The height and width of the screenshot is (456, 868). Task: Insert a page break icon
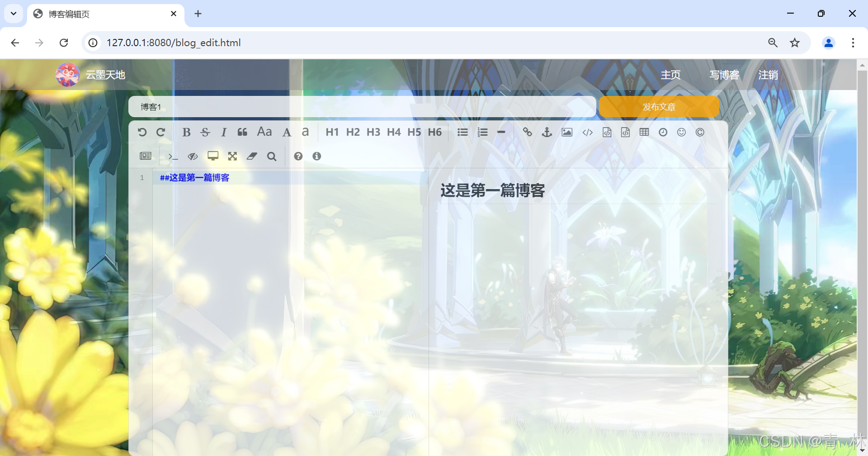point(146,156)
